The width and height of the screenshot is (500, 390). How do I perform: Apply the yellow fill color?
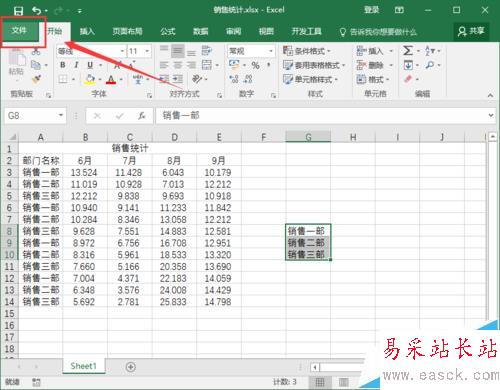pyautogui.click(x=89, y=79)
